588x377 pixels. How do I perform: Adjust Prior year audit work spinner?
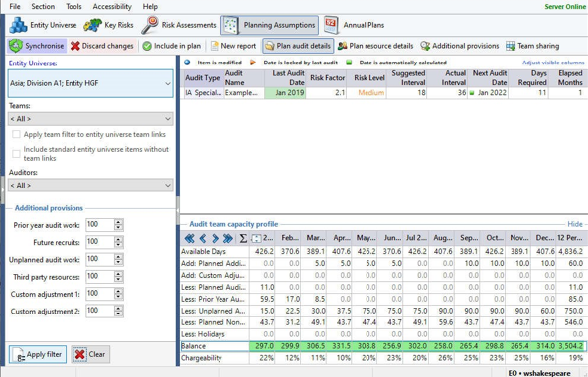coord(118,225)
